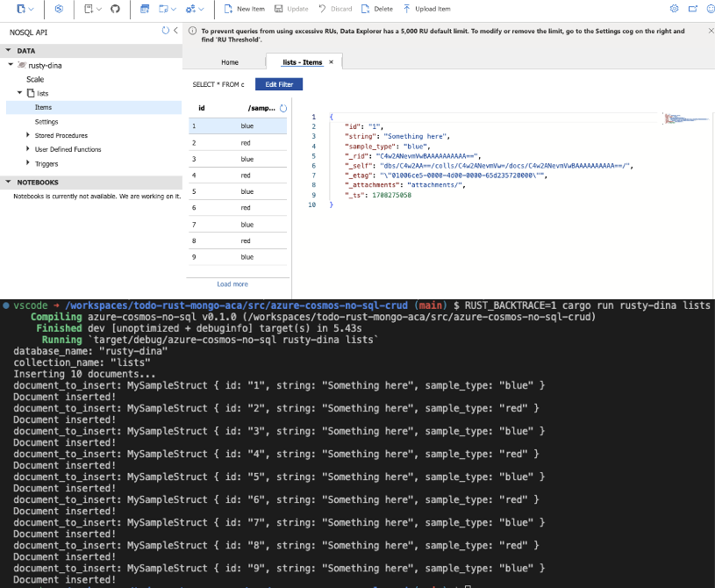Click the Edit Filter button
The width and height of the screenshot is (715, 588).
tap(279, 84)
